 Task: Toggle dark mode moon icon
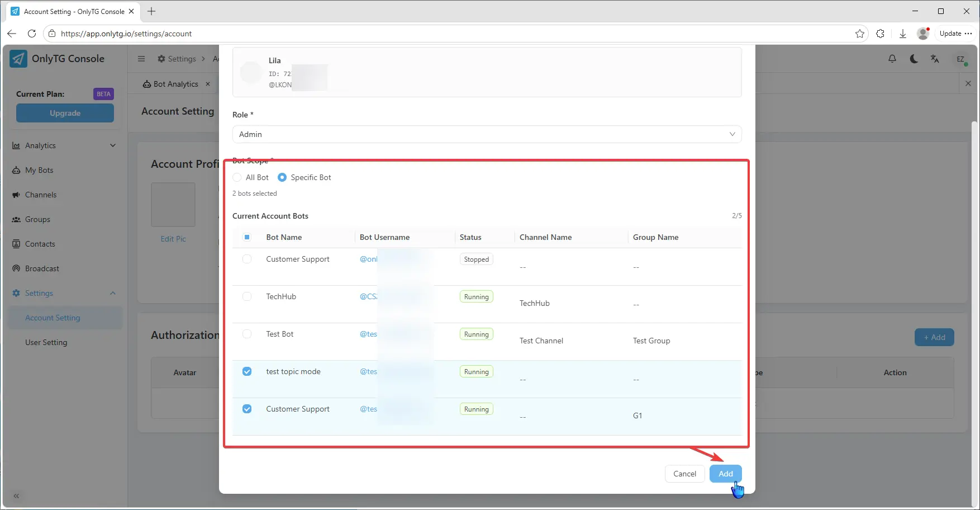coord(914,59)
